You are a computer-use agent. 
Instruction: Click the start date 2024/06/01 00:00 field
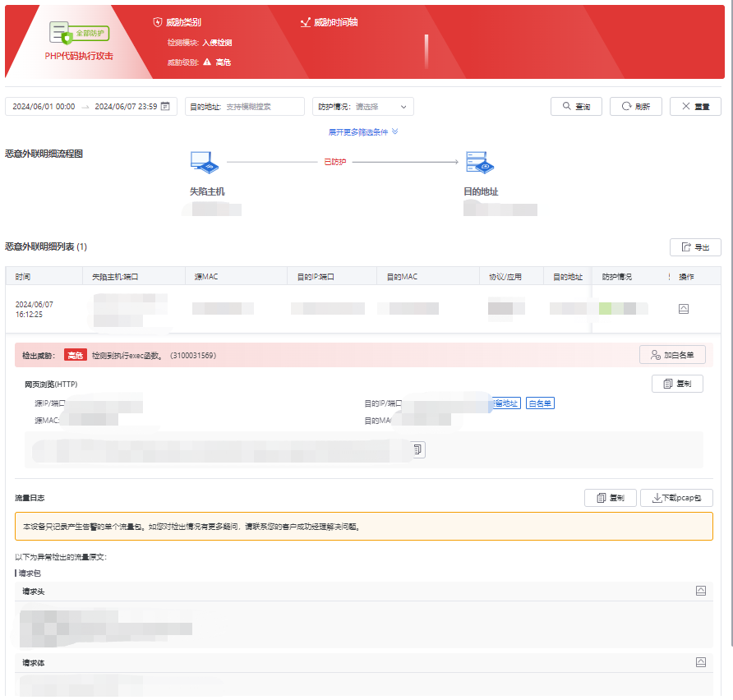tap(44, 107)
